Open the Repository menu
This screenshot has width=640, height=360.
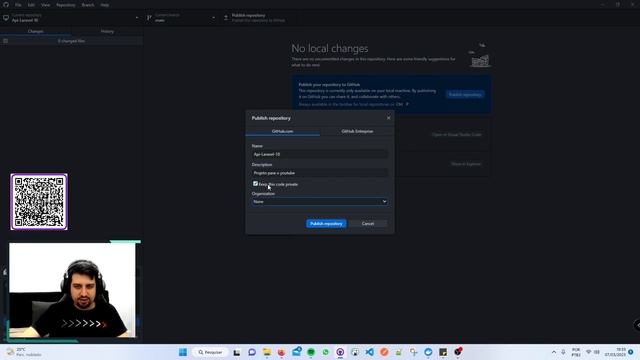pos(66,5)
